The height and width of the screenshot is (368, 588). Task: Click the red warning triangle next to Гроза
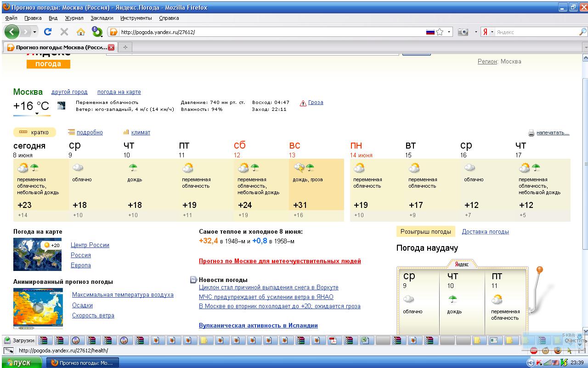(303, 103)
